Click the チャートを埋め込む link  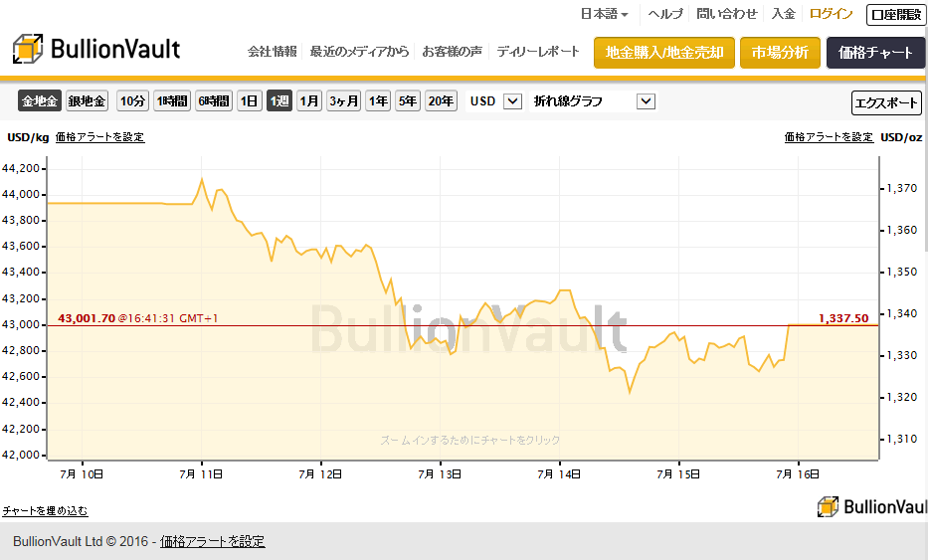coord(45,510)
